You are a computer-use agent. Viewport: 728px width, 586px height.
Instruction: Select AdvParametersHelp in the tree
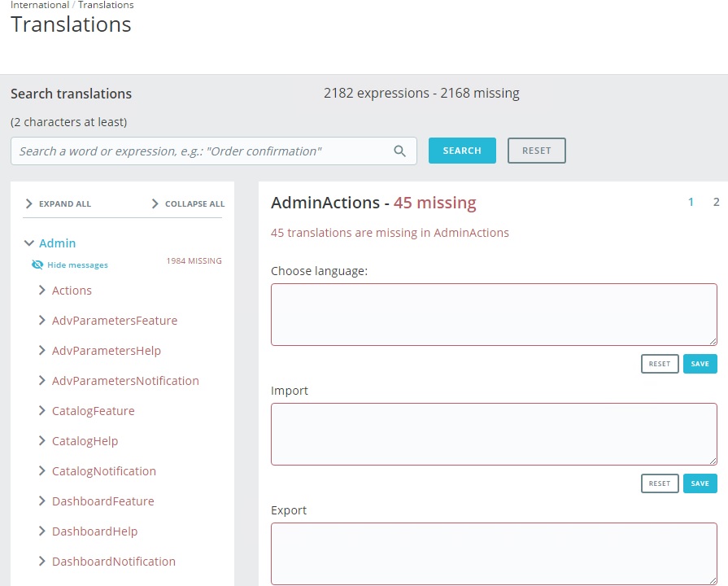(x=106, y=351)
